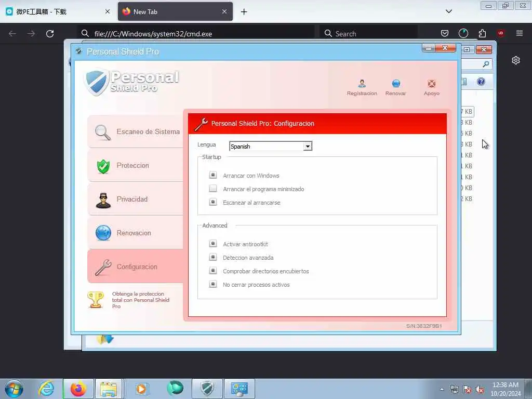Click the address bar with cmd.exe URL
This screenshot has width=532, height=399.
[x=196, y=34]
